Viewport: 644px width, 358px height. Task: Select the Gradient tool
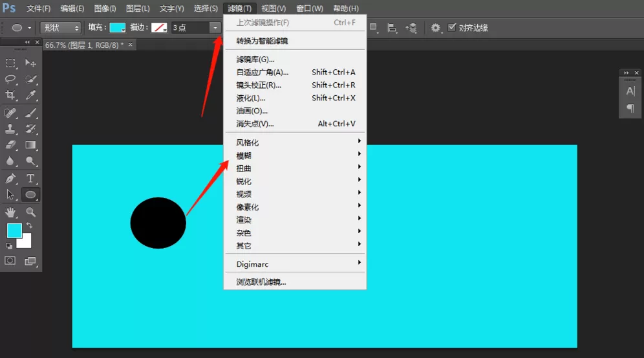pos(30,144)
